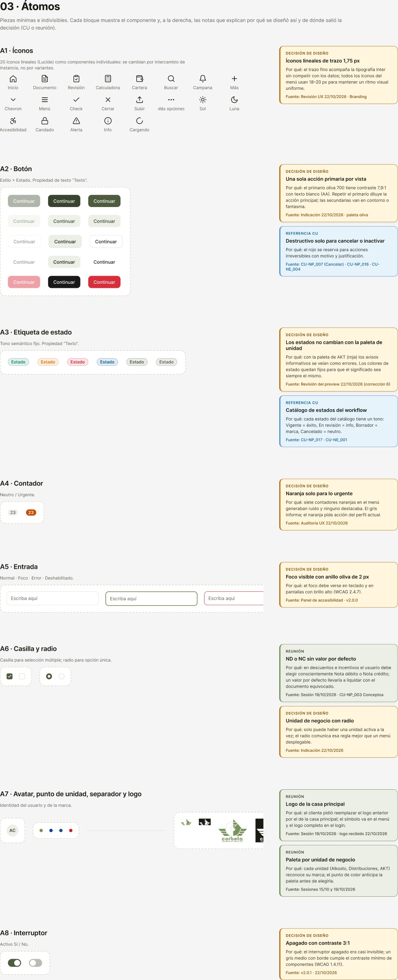Click the Alerta triangle icon

(76, 121)
